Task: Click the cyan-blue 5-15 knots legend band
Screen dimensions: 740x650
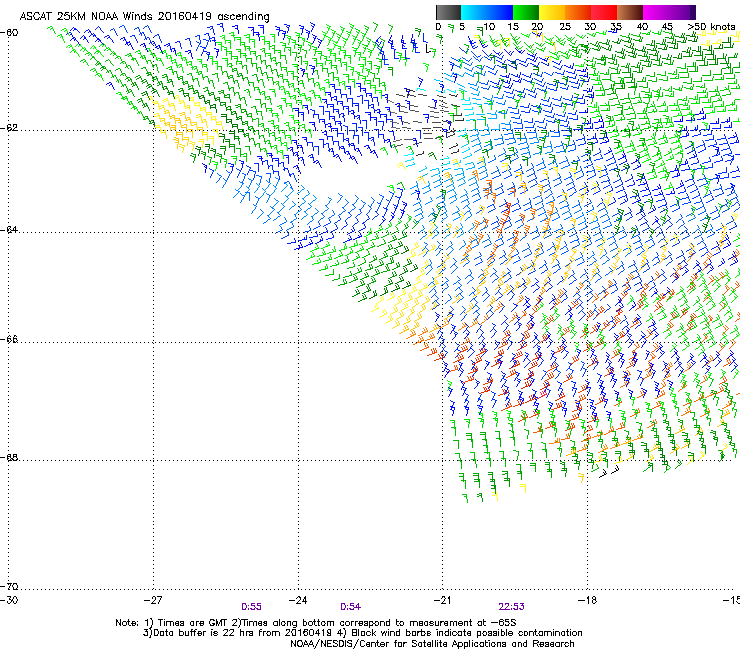Action: click(x=487, y=12)
